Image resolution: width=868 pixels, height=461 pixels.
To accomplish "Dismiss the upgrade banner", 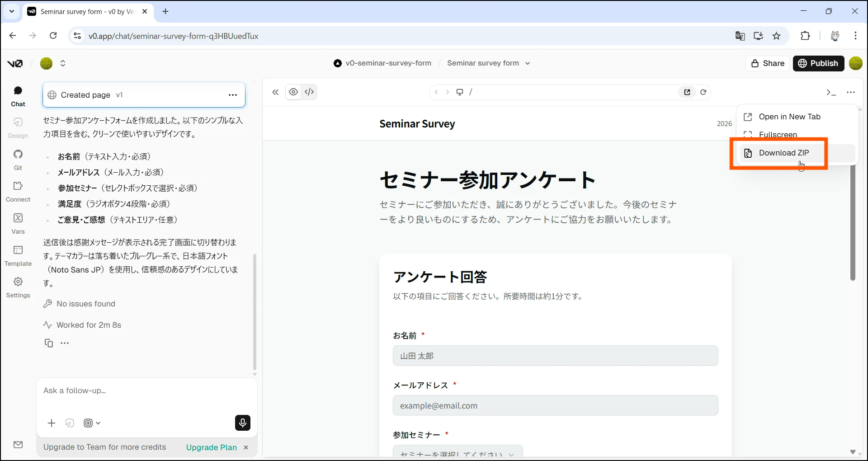I will 246,447.
